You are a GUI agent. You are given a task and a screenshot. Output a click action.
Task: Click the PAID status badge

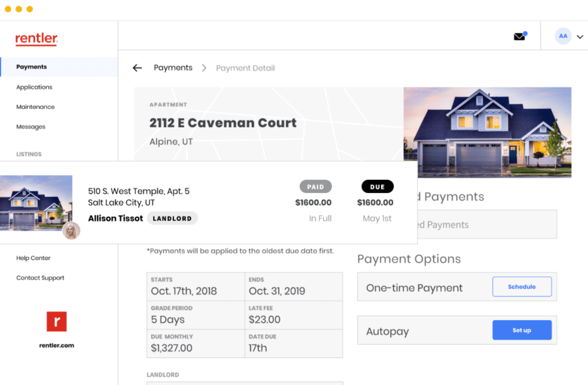pos(316,186)
